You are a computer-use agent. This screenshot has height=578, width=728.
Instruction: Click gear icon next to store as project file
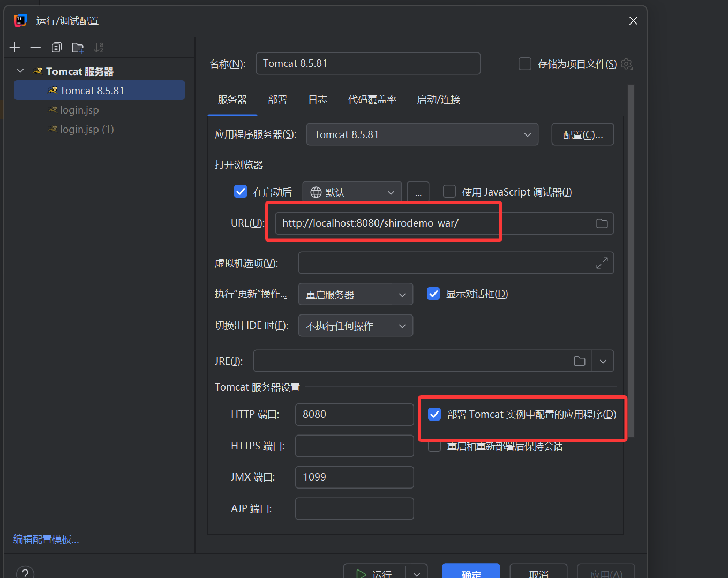point(626,64)
